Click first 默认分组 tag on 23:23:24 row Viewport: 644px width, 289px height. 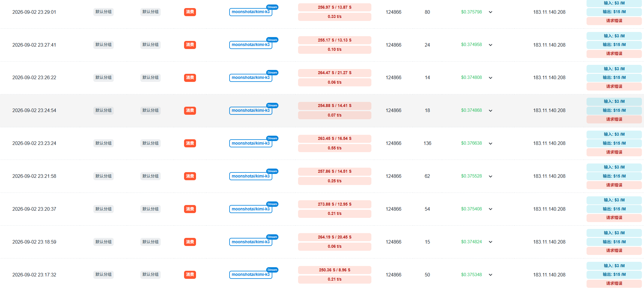(x=104, y=143)
